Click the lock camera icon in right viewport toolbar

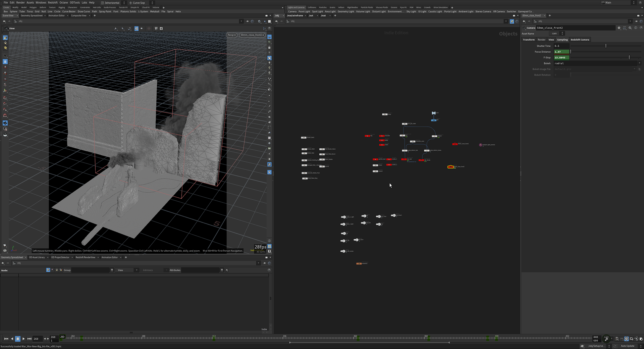tap(269, 48)
